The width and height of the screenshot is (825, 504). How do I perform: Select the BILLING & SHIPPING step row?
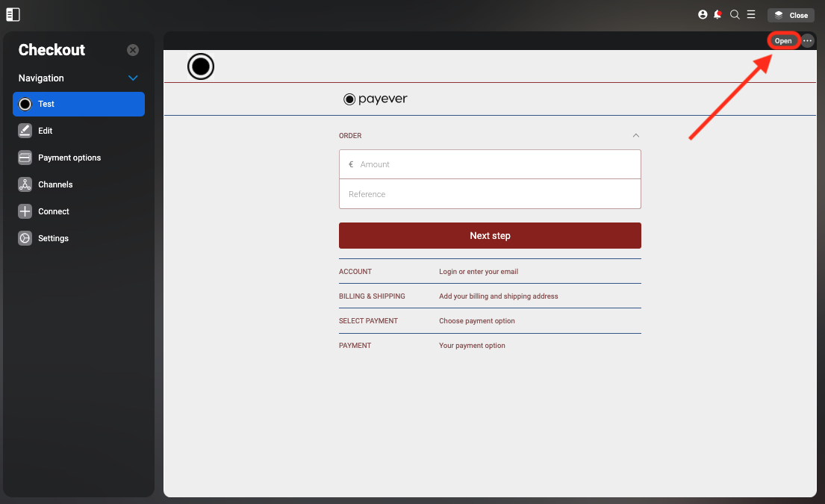tap(490, 296)
